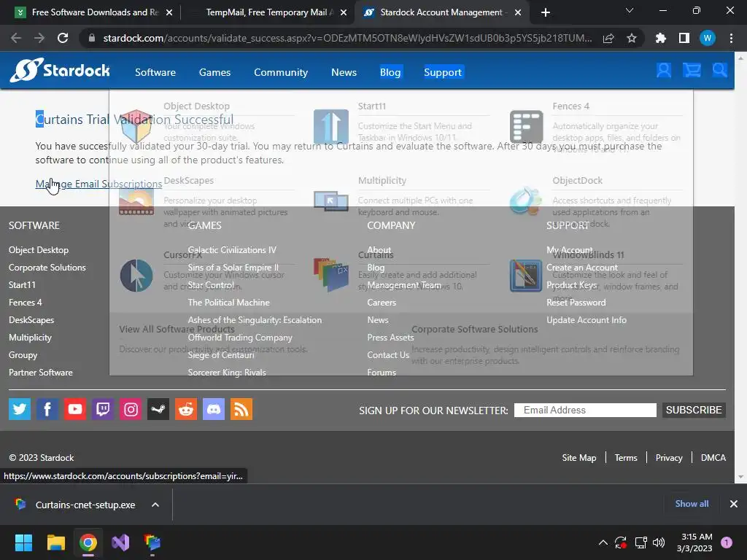
Task: Expand Curtains-cnet-setup.exe download options
Action: click(x=155, y=505)
